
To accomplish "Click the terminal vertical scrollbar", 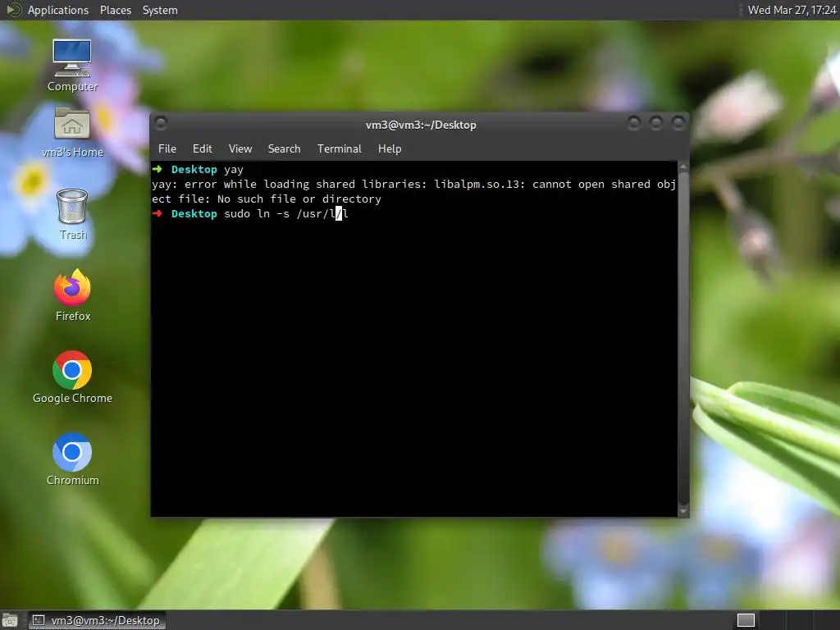I will 683,339.
